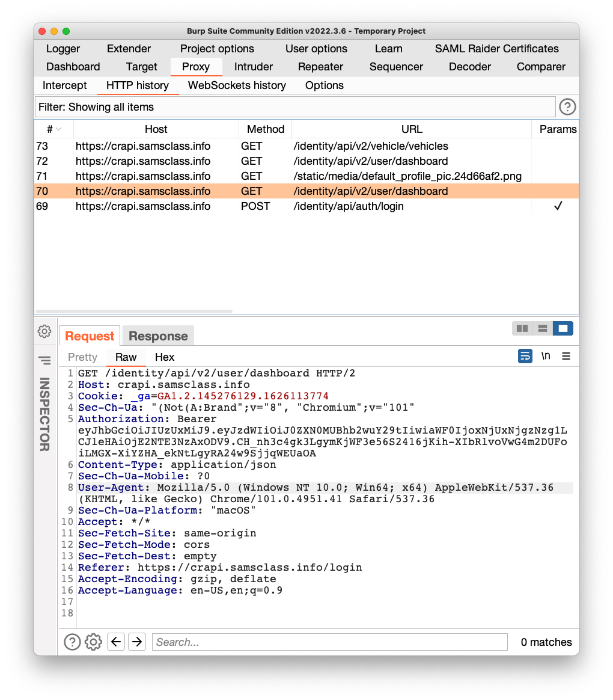Screen dimensions: 613x700
Task: Go to previous search match arrow
Action: coord(116,642)
